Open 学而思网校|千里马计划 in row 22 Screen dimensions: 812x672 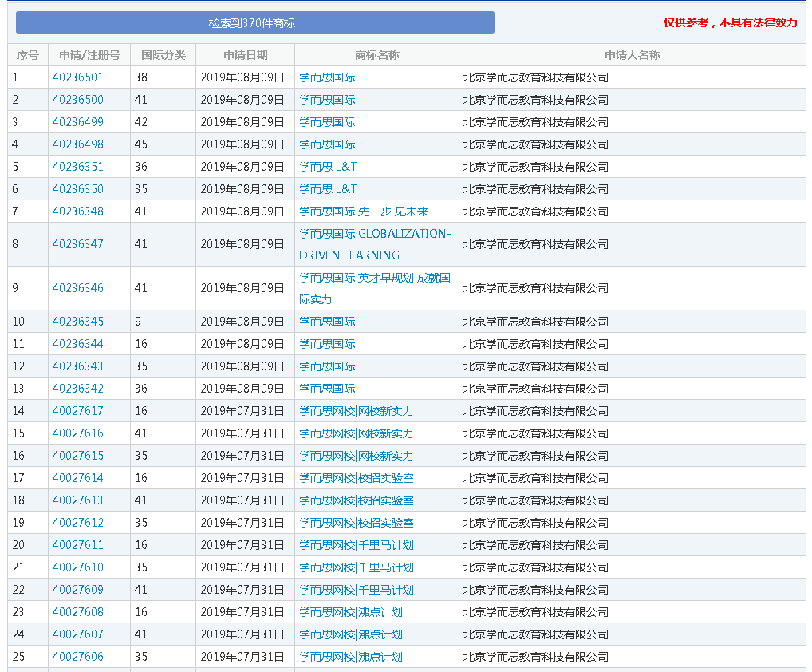pos(357,590)
